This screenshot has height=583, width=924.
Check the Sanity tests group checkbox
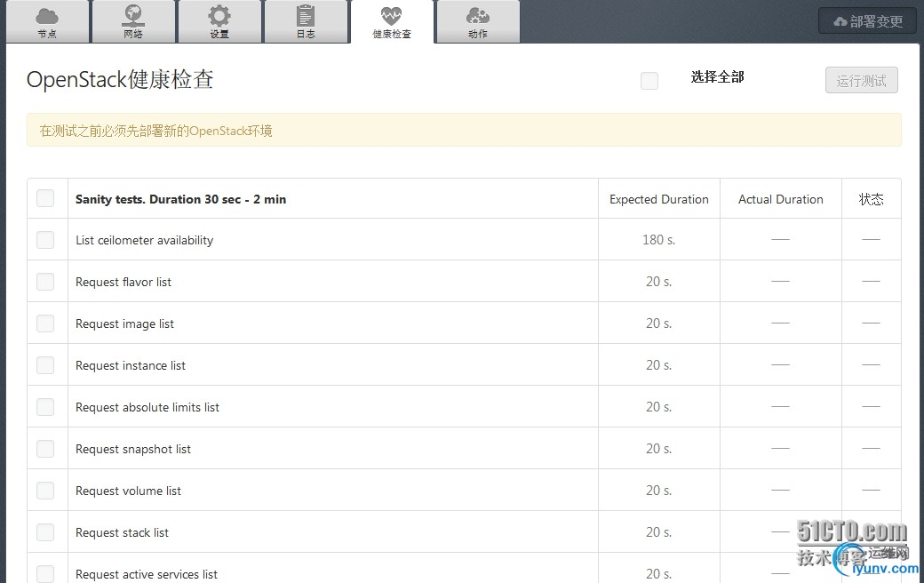pyautogui.click(x=45, y=198)
